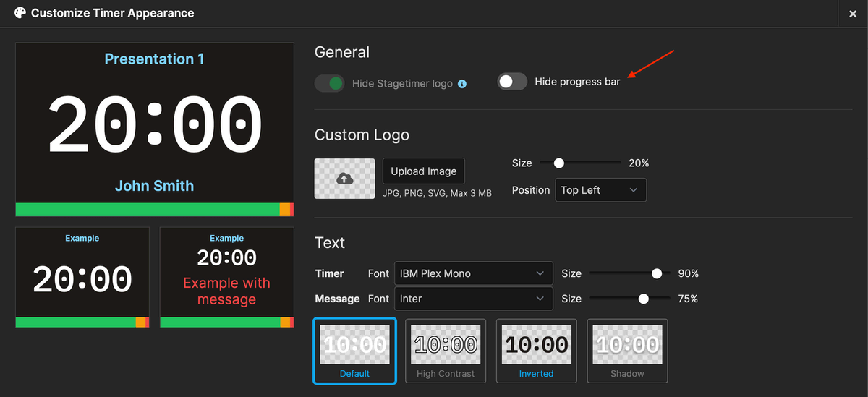Image resolution: width=868 pixels, height=397 pixels.
Task: Open the Timer font dropdown
Action: tap(473, 273)
